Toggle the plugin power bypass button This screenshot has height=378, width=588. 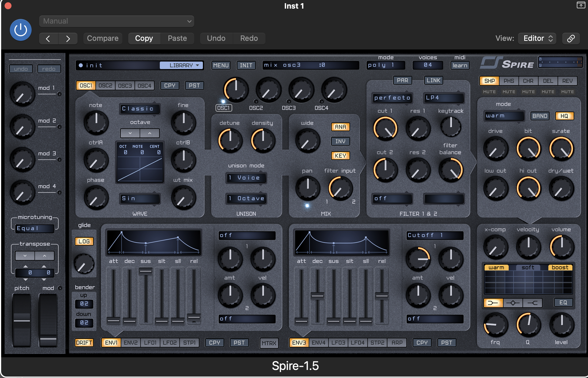[x=21, y=30]
